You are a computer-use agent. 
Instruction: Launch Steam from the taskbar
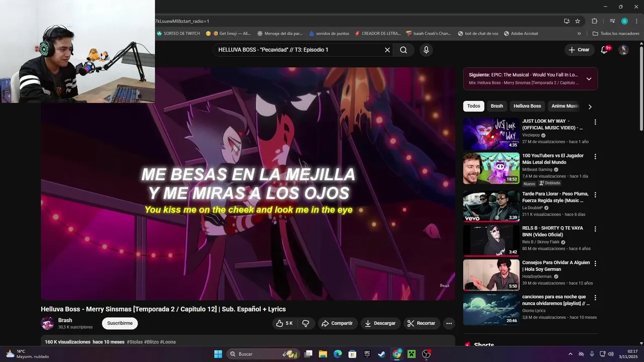[382, 354]
